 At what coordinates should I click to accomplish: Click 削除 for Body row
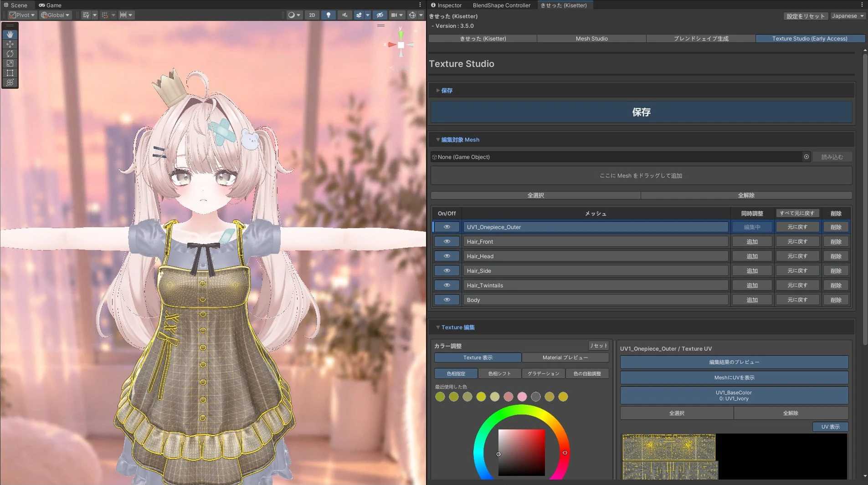click(x=836, y=300)
